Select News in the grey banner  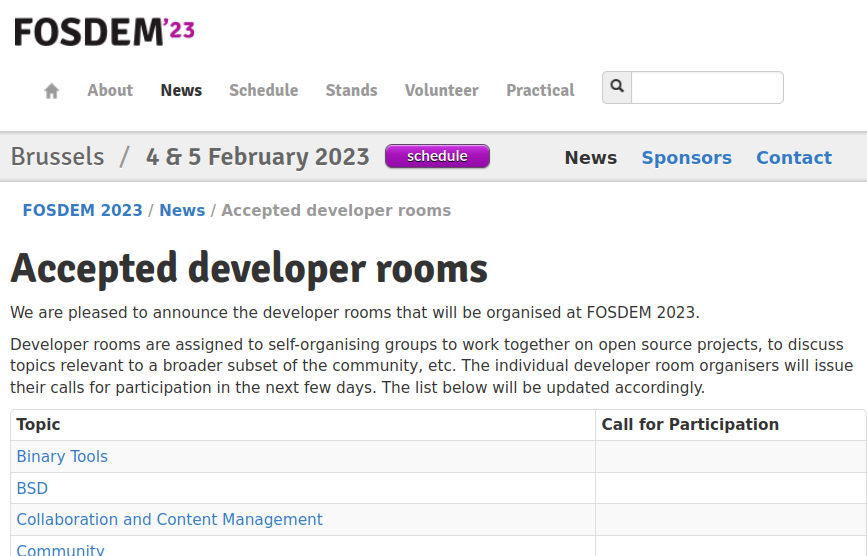(x=591, y=158)
